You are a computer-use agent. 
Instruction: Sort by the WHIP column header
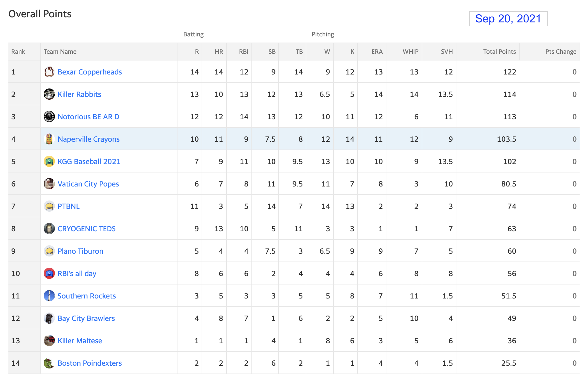410,52
